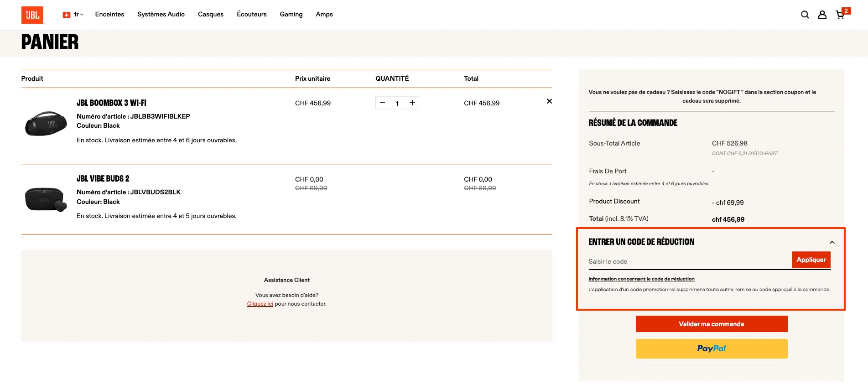Open the shopping cart icon
This screenshot has height=385, width=868.
840,15
